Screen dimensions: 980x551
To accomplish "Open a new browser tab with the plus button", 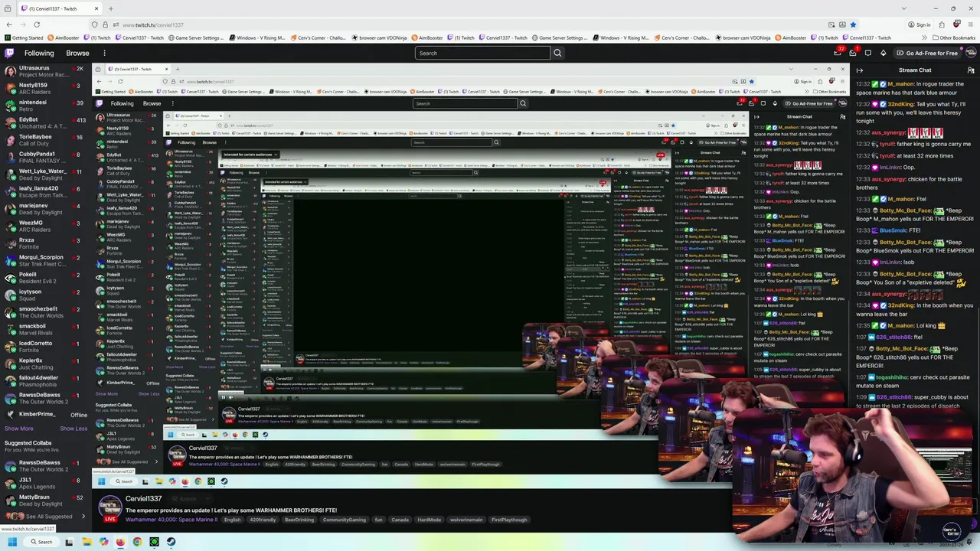I will [110, 8].
